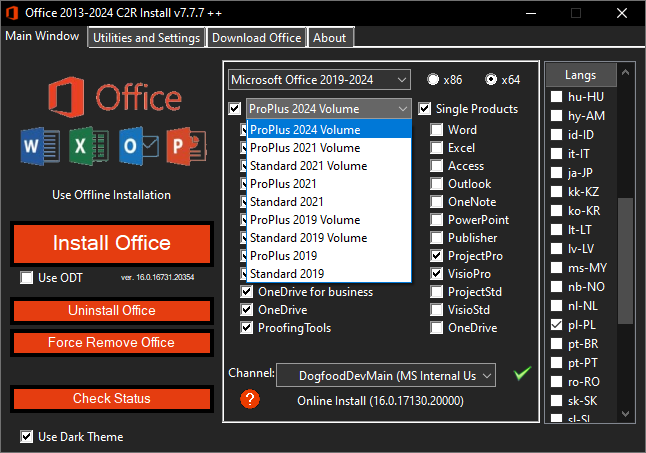Click the language list scroll down arrow
Image resolution: width=646 pixels, height=453 pixels.
(625, 413)
